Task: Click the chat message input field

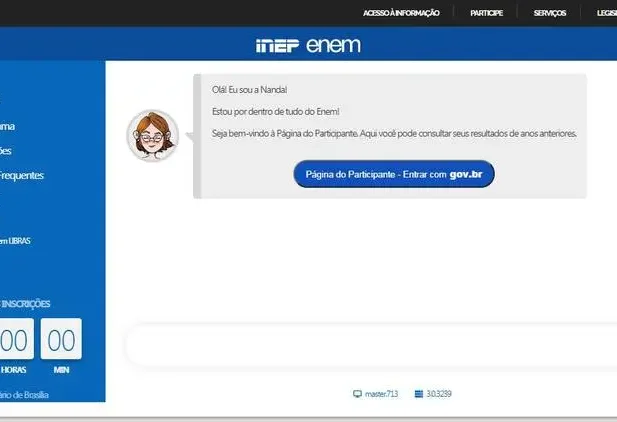Action: (x=371, y=346)
